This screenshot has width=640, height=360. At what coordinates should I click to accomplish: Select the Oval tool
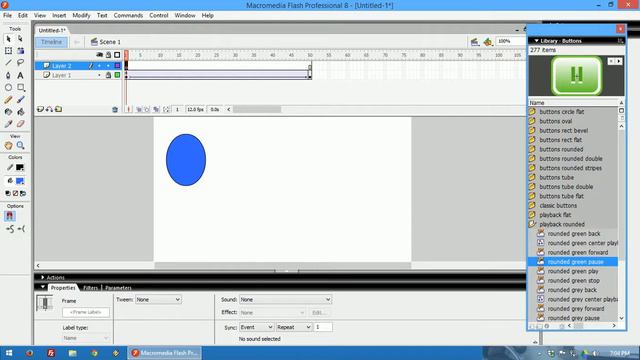click(9, 87)
